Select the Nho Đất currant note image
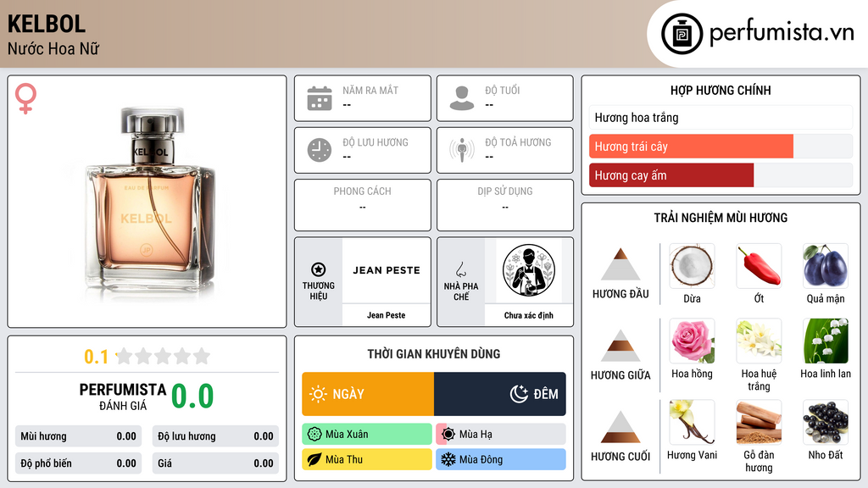 click(826, 422)
